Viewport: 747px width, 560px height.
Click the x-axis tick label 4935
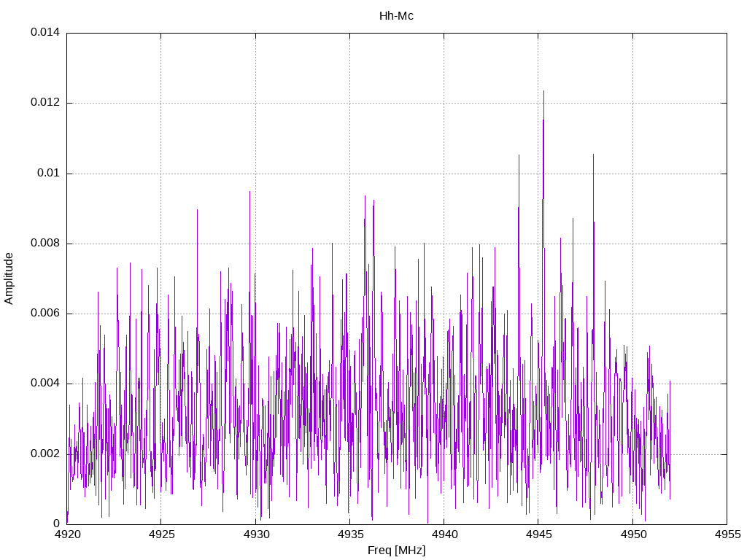pos(350,534)
